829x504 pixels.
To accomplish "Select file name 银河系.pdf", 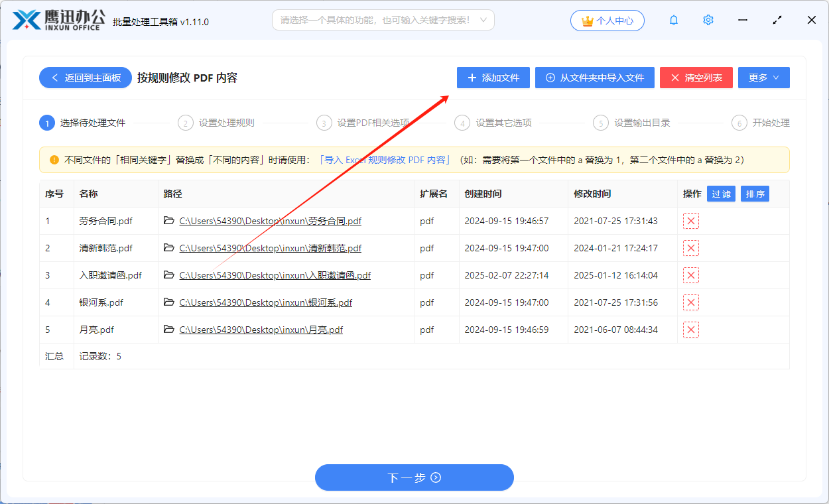I will point(101,302).
